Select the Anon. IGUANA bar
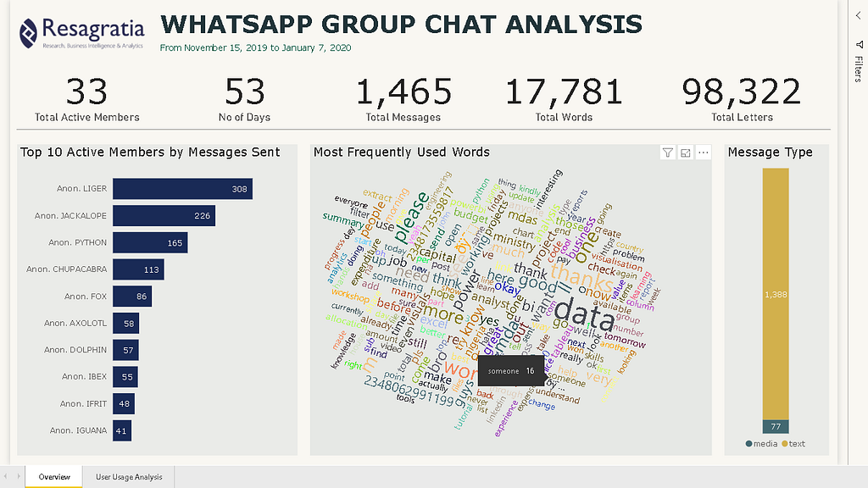The image size is (868, 488). (x=122, y=431)
